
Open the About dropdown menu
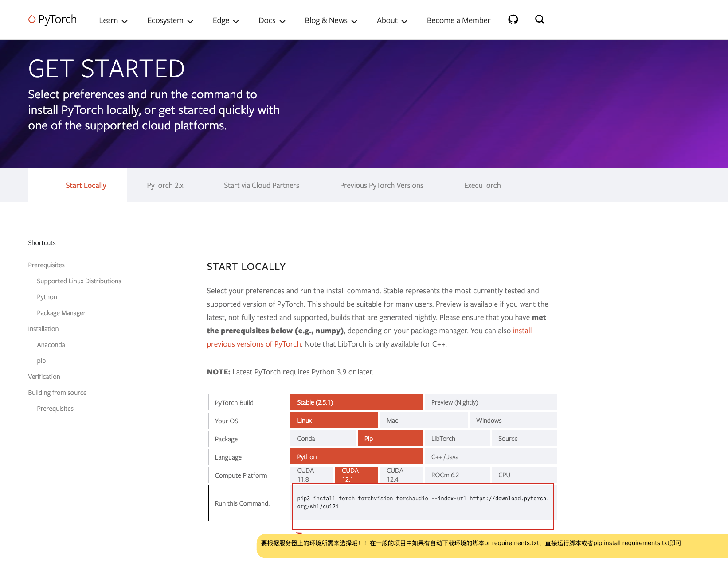click(x=392, y=20)
